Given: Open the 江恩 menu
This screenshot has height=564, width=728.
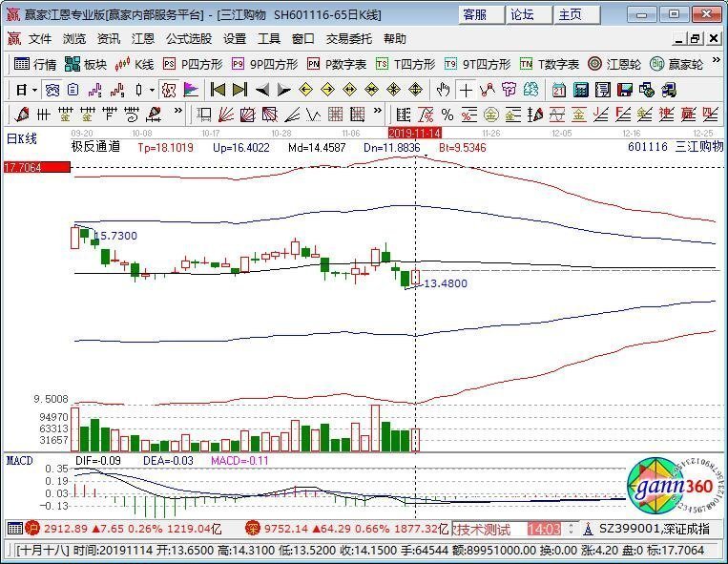Looking at the screenshot, I should click(x=142, y=38).
